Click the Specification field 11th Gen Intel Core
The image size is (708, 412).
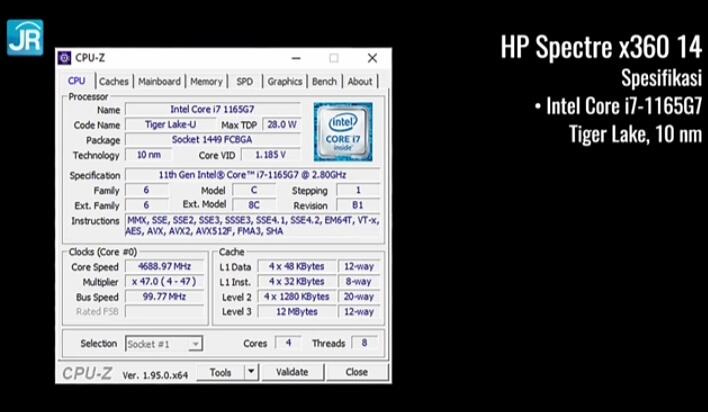(x=253, y=175)
